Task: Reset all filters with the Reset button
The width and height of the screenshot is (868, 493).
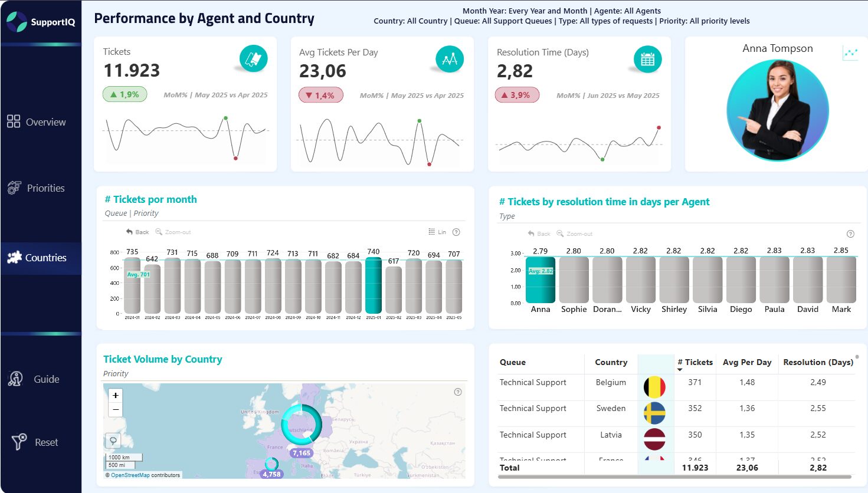Action: [x=35, y=442]
